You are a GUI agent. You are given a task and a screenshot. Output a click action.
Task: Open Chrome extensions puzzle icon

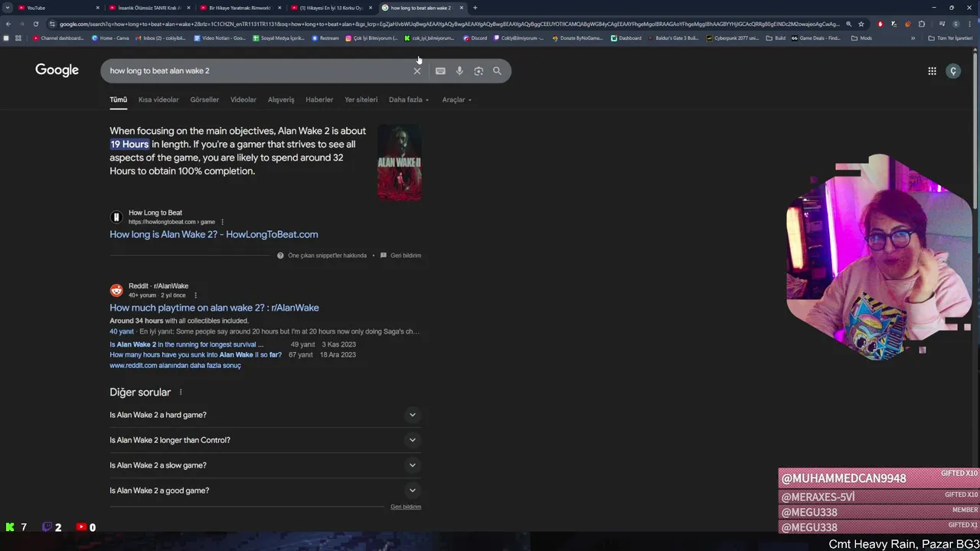[x=922, y=24]
